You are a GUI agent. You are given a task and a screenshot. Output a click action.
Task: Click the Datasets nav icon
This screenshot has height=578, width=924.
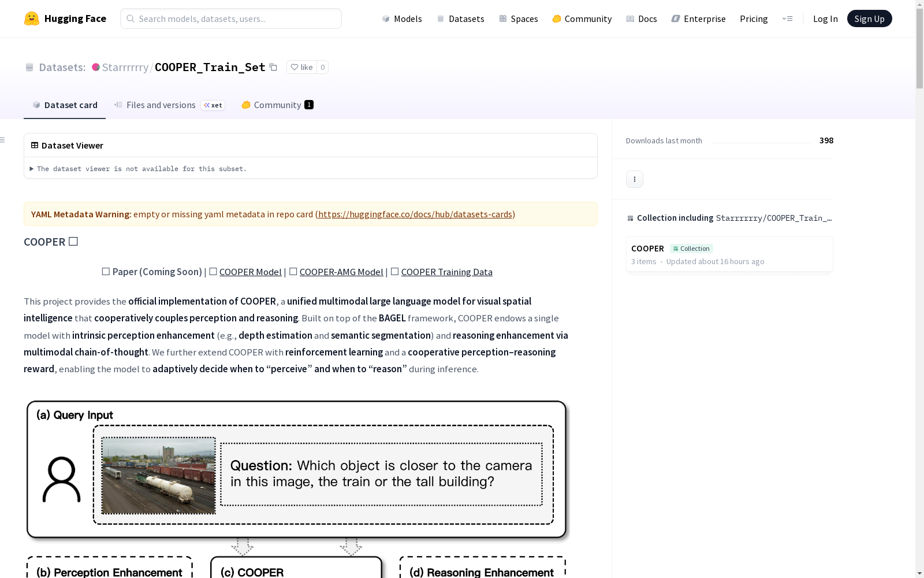pos(441,18)
